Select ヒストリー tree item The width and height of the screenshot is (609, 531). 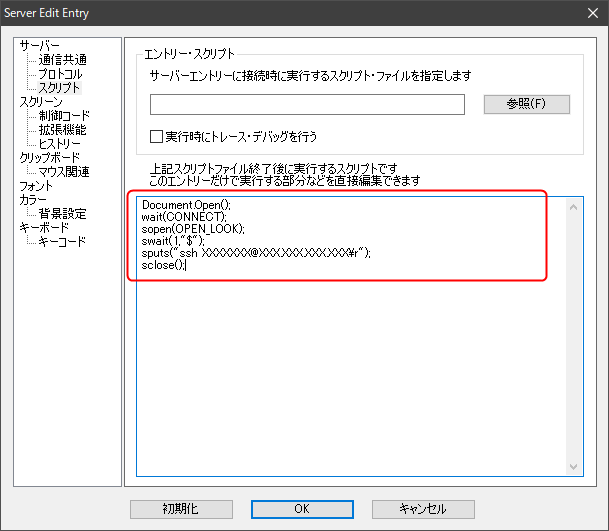[x=59, y=144]
